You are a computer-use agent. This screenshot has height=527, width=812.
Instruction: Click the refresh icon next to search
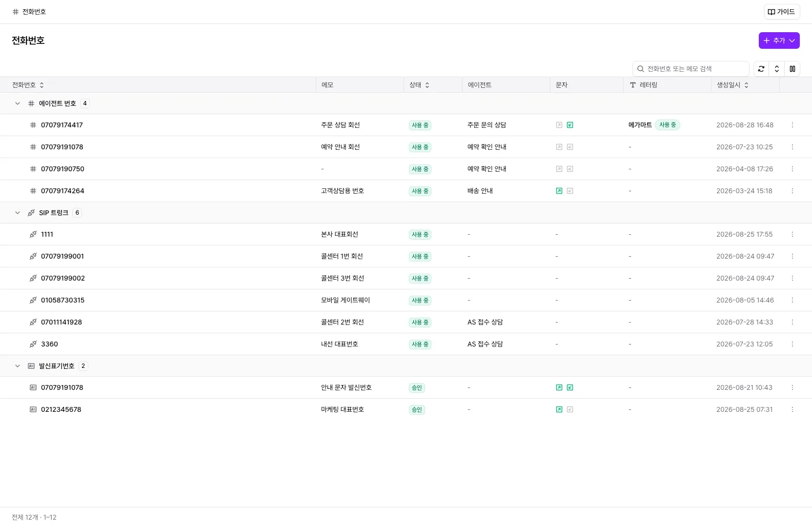[x=761, y=69]
